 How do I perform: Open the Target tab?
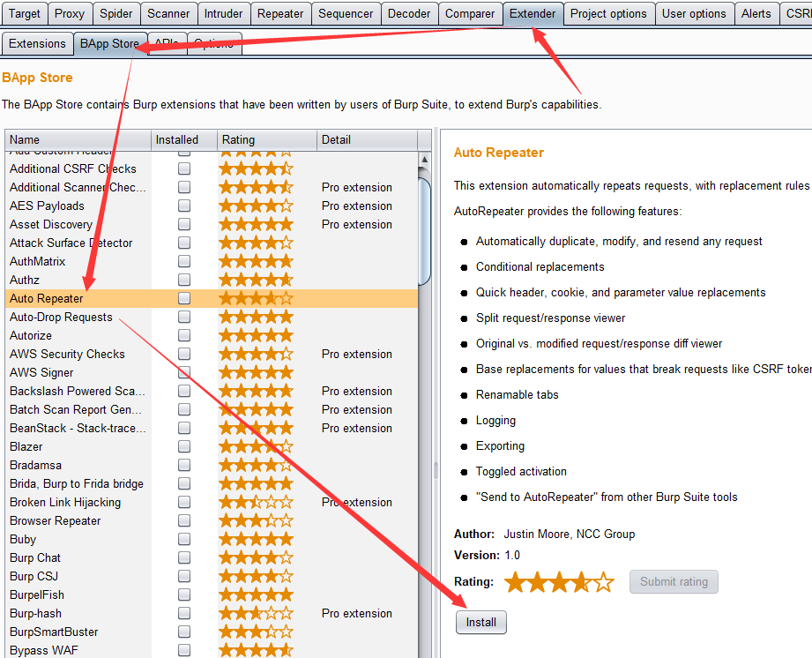pos(25,13)
